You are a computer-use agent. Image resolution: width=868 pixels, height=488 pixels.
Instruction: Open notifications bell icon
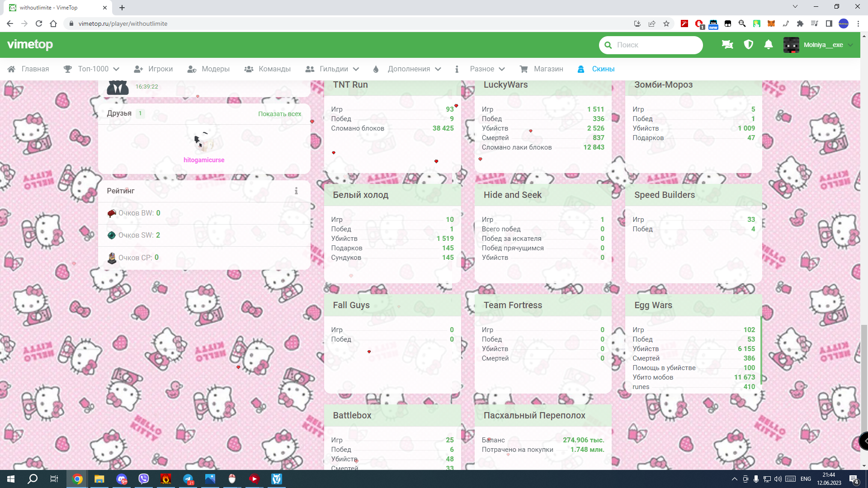click(769, 45)
